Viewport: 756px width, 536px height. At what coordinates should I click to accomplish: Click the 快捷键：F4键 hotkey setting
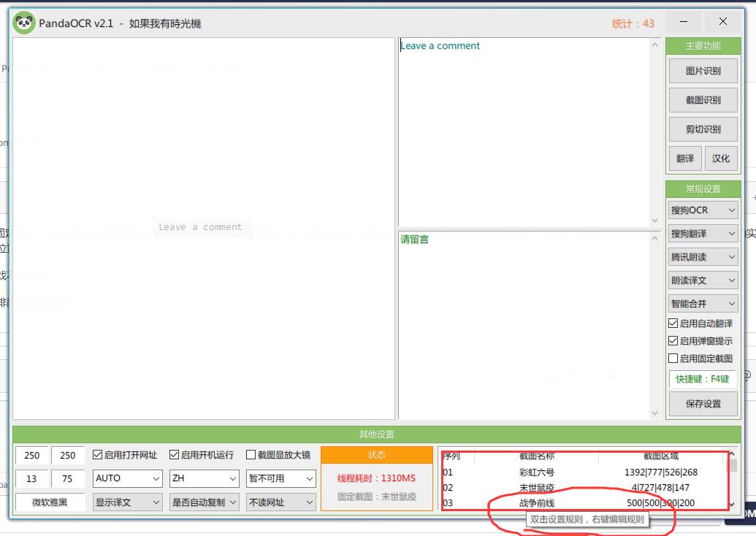(702, 379)
